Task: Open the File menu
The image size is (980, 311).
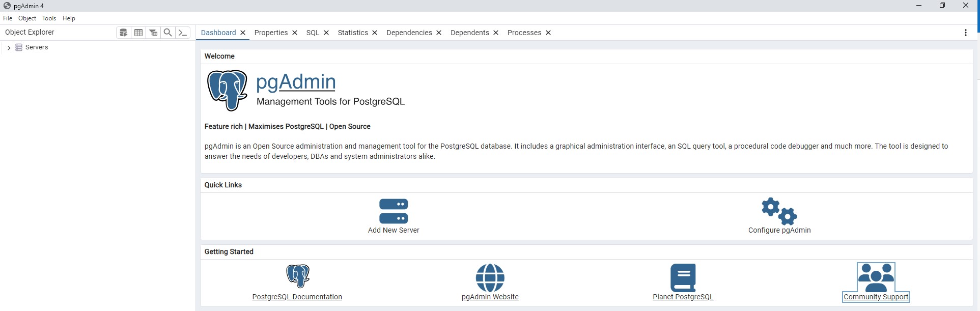Action: 8,18
